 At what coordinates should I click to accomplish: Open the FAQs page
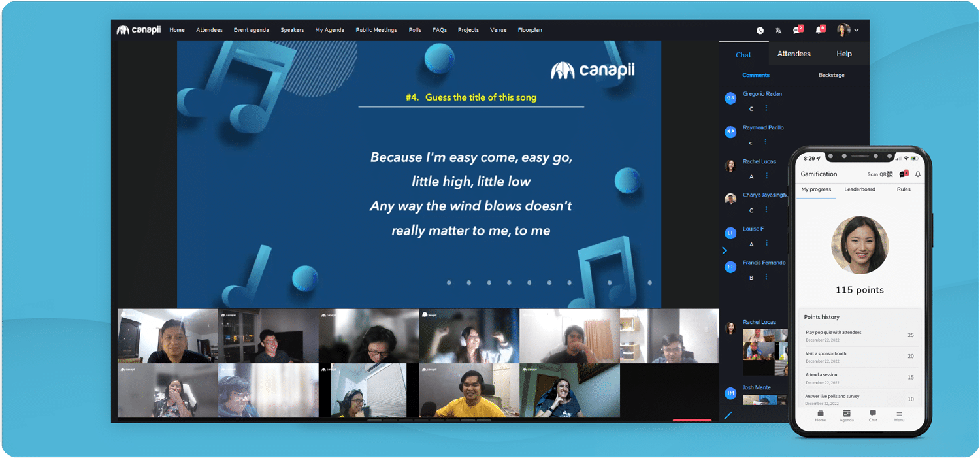pyautogui.click(x=440, y=30)
